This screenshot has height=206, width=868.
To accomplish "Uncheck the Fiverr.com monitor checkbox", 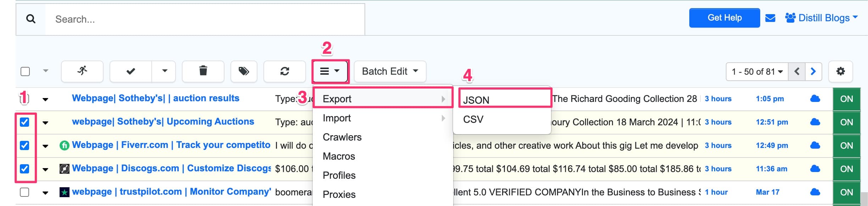I will pos(24,145).
